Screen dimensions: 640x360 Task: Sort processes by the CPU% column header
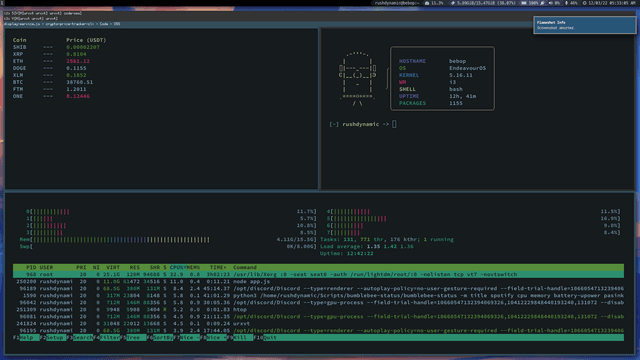tap(178, 267)
